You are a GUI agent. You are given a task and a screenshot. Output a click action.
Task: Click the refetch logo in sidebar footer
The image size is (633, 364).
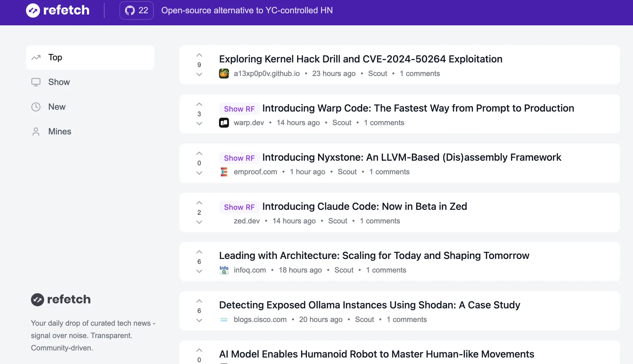61,299
